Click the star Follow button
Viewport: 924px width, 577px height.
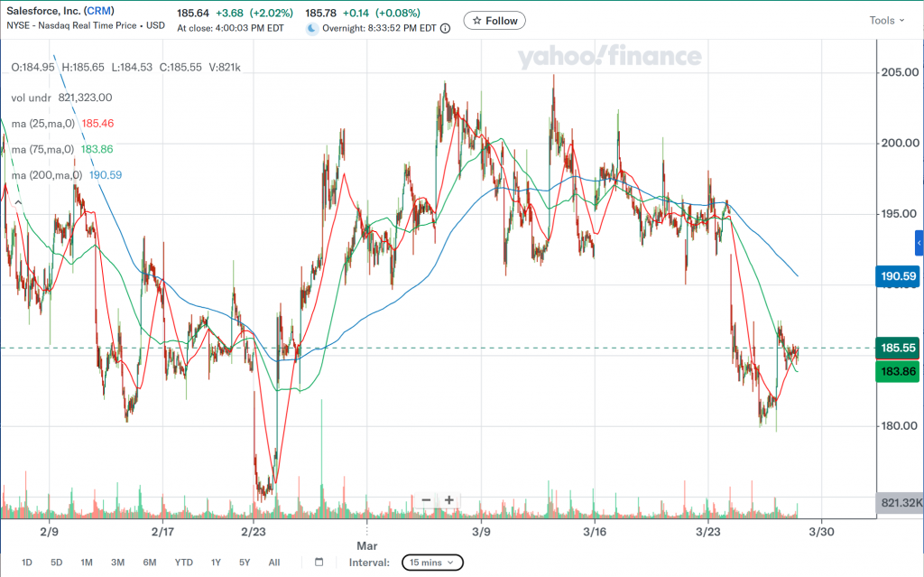pos(494,21)
